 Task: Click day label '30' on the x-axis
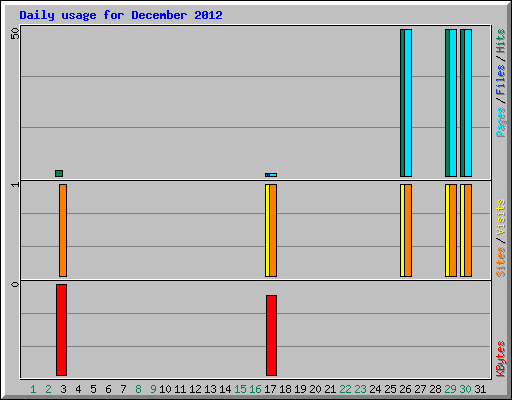click(x=465, y=389)
